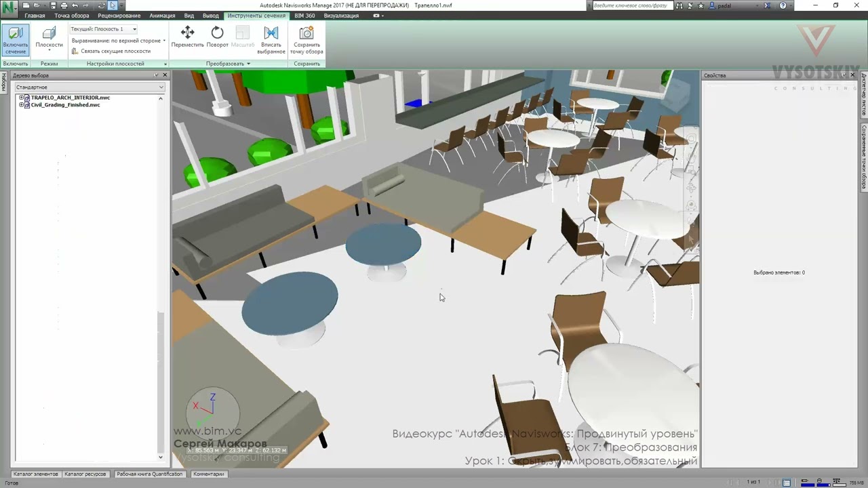Switch to the BIM 360 ribbon tab
The width and height of the screenshot is (868, 488).
[x=304, y=16]
